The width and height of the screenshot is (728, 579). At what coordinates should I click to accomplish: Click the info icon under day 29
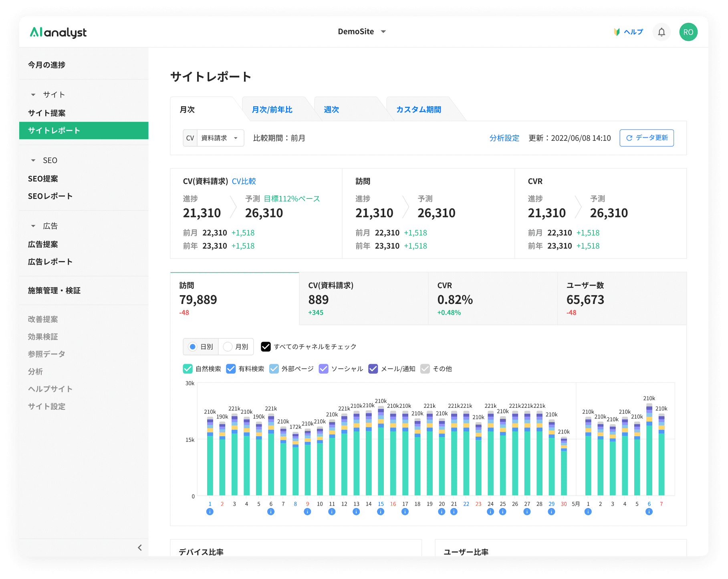point(551,512)
